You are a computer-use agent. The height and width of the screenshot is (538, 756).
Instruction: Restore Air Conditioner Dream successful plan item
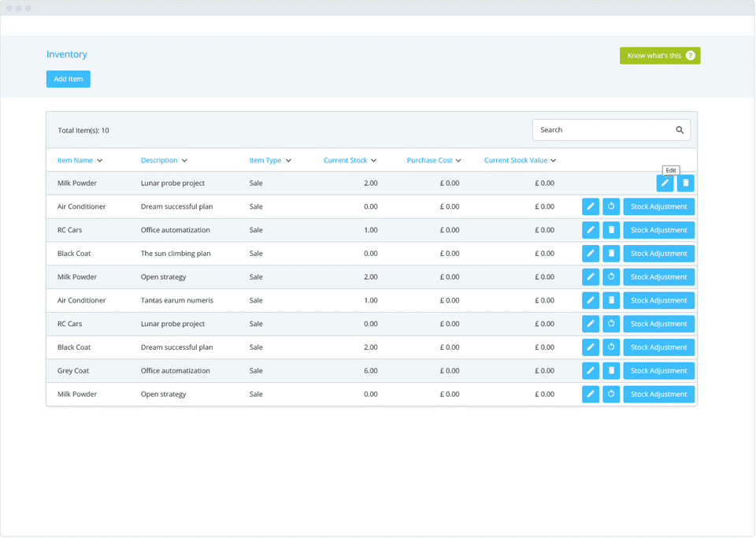click(611, 206)
